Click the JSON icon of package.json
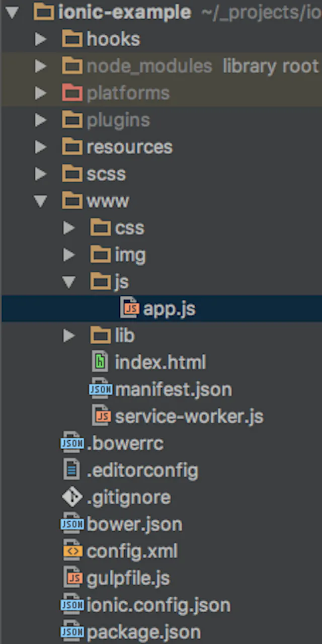The image size is (322, 644). tap(72, 631)
